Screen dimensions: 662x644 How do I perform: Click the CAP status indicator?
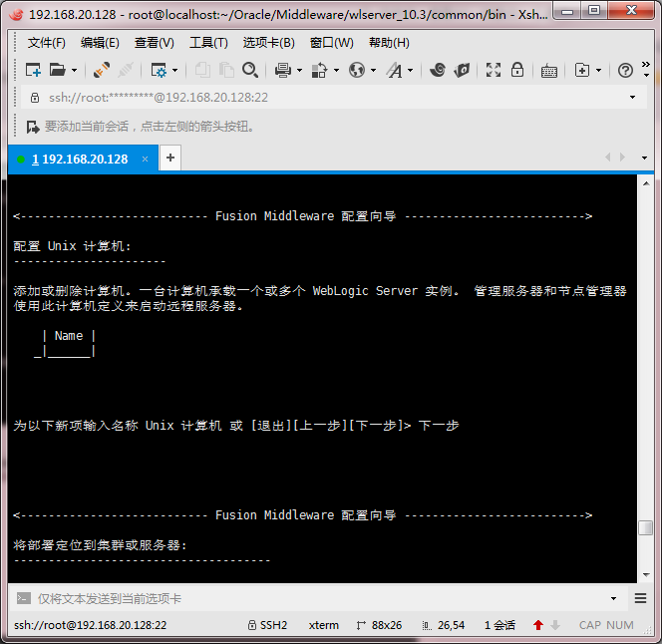590,625
